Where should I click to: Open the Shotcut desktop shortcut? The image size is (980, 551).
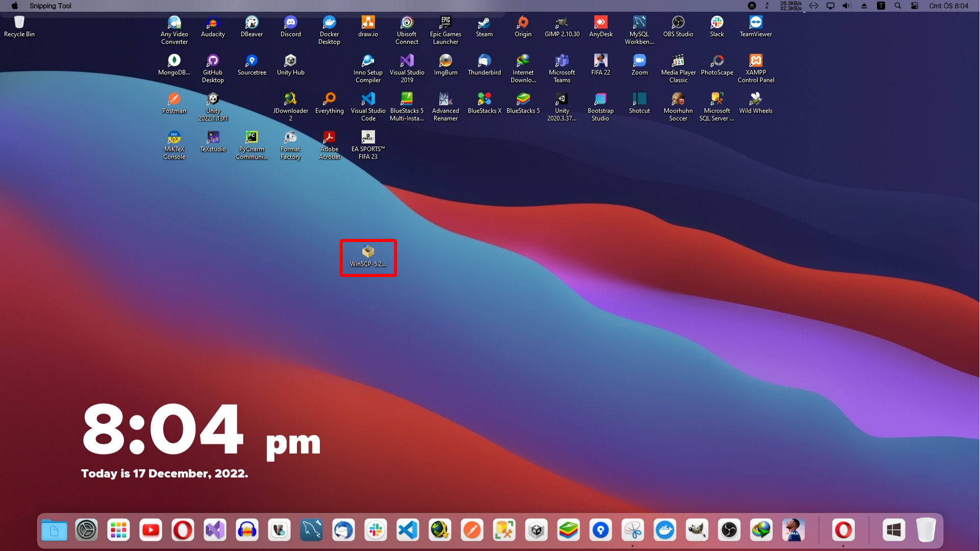pos(640,103)
